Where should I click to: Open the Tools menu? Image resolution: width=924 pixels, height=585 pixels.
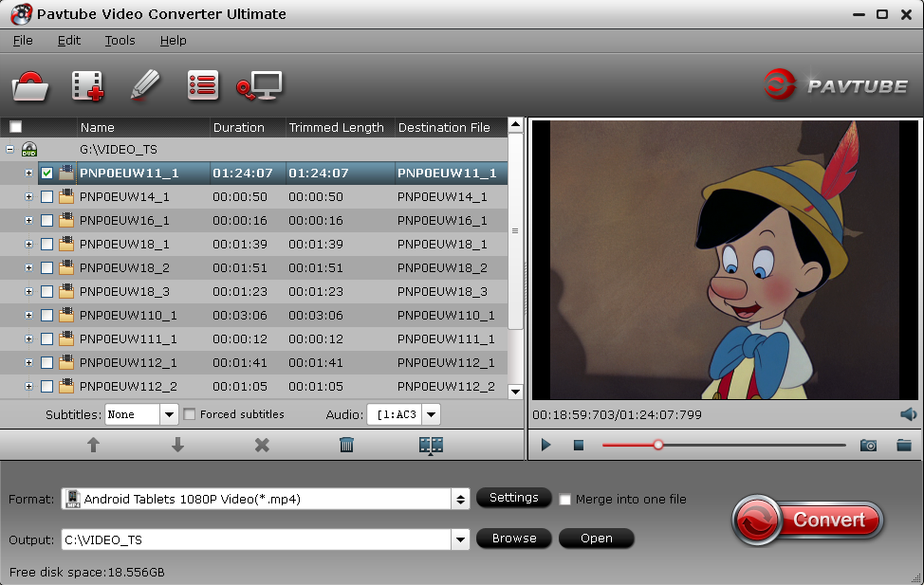pyautogui.click(x=120, y=41)
